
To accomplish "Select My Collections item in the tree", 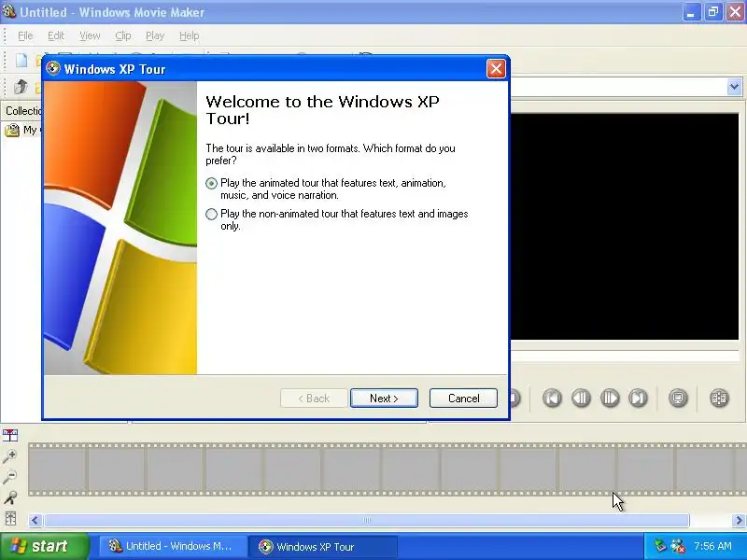I will [x=22, y=130].
